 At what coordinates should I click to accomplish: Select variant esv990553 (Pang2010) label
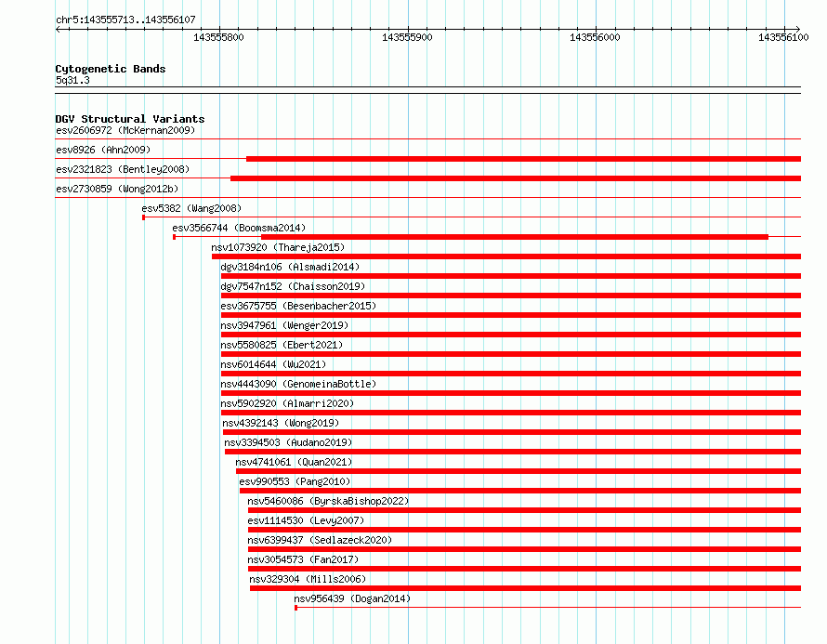coord(295,481)
